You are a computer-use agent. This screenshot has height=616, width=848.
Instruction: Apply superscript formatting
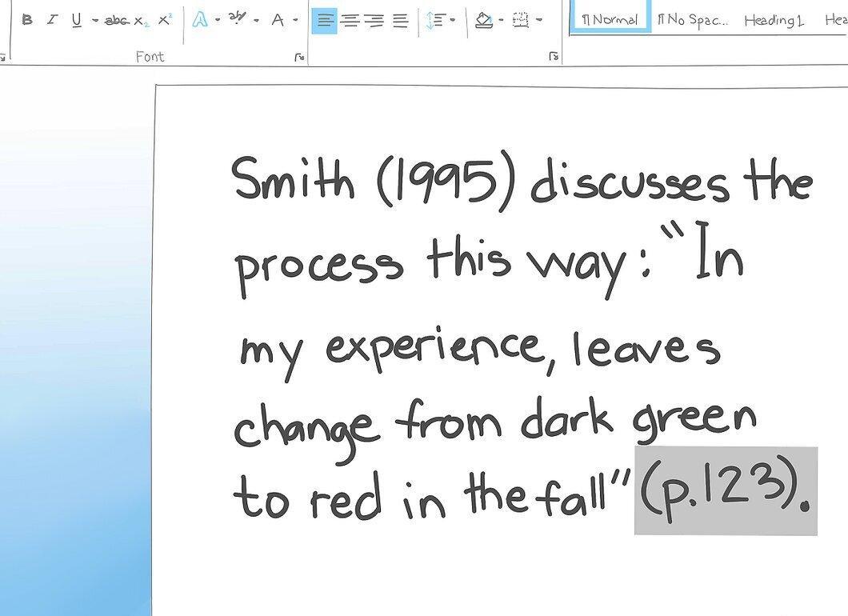point(165,19)
